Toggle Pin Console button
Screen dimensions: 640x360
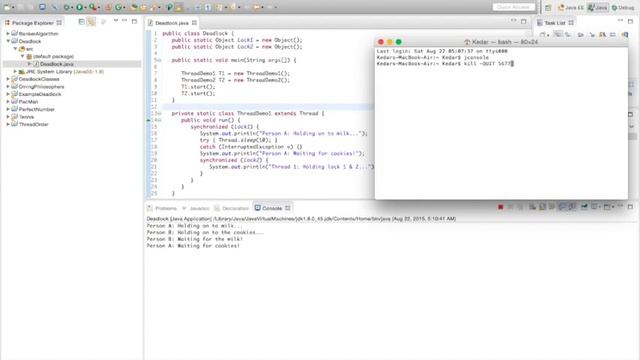[584, 207]
